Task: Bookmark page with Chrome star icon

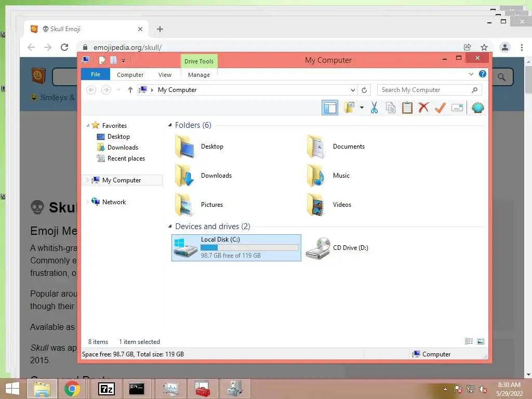Action: tap(484, 47)
